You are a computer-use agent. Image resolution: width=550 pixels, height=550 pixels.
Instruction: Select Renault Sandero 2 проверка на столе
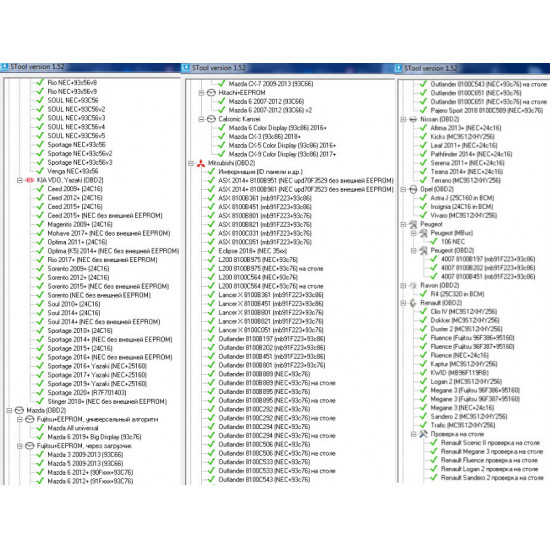492,478
